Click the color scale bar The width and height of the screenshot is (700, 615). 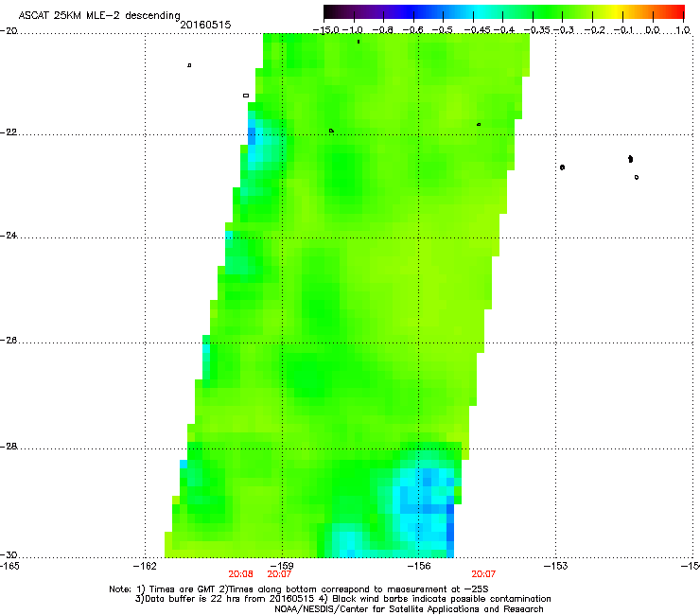(x=503, y=11)
